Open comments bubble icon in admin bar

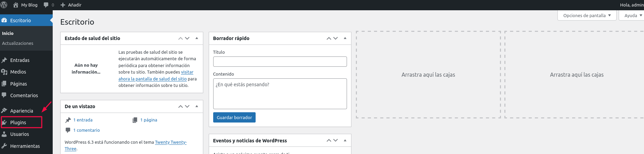[x=46, y=5]
